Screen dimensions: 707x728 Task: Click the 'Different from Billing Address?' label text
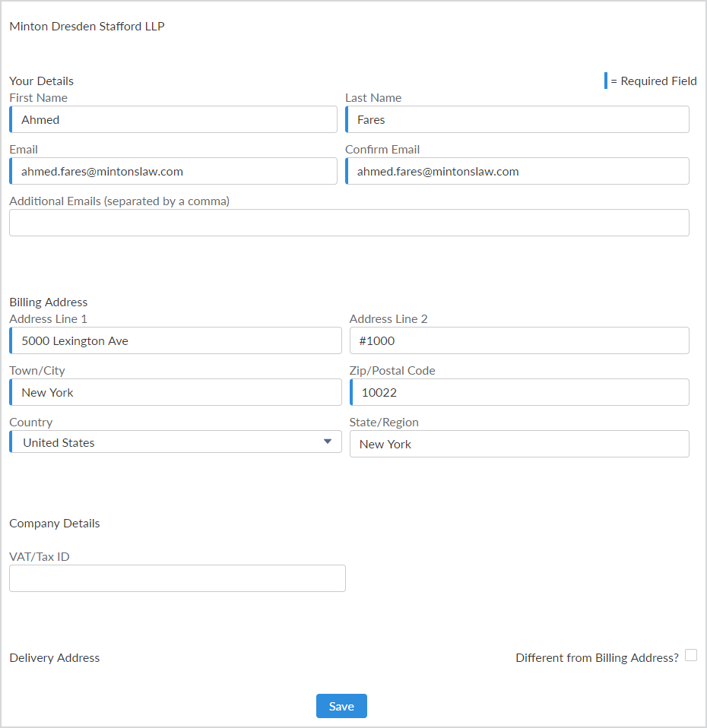point(597,658)
